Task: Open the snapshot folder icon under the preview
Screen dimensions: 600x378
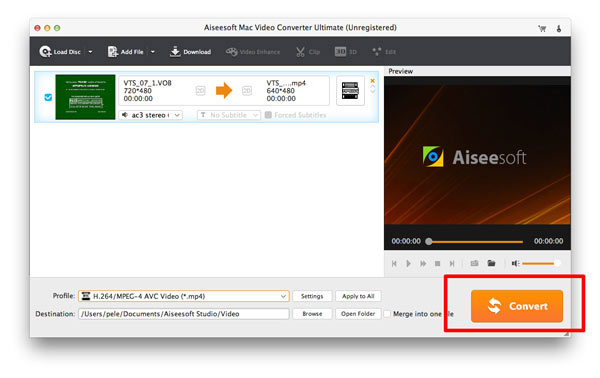Action: (491, 263)
